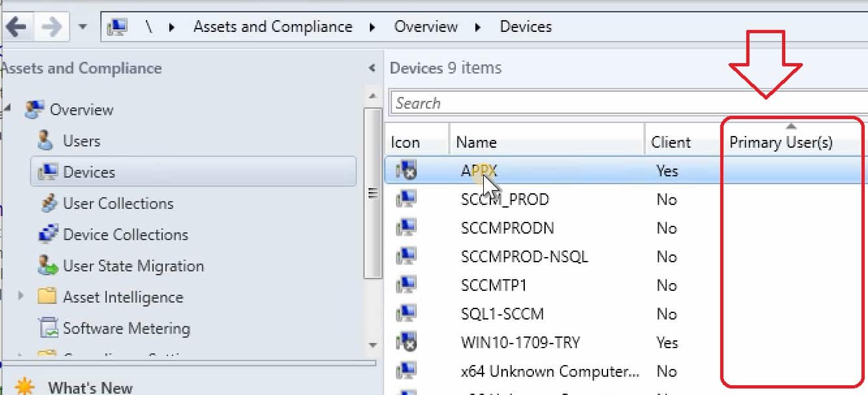Open the What's New star icon
The image size is (868, 395).
coord(25,387)
